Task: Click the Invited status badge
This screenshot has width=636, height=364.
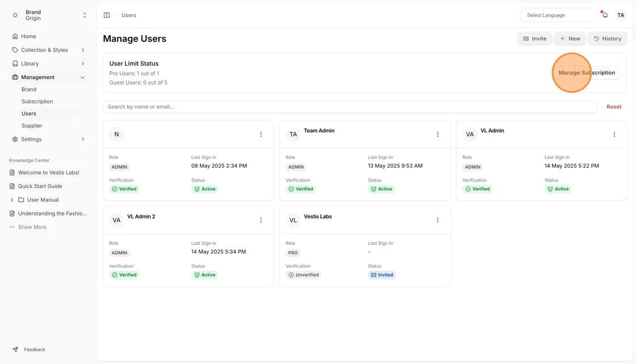Action: (x=382, y=275)
